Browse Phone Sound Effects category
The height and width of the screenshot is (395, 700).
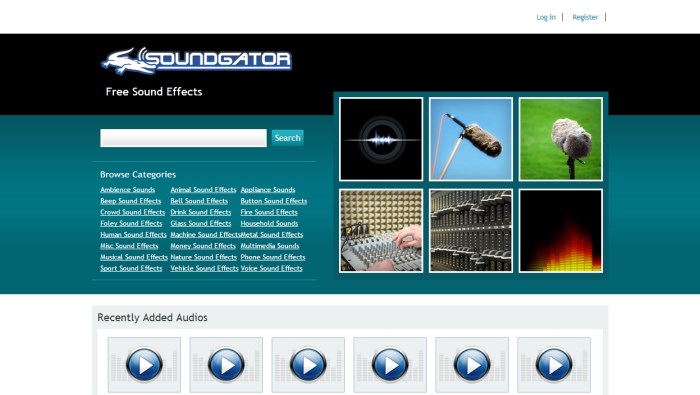pos(273,257)
